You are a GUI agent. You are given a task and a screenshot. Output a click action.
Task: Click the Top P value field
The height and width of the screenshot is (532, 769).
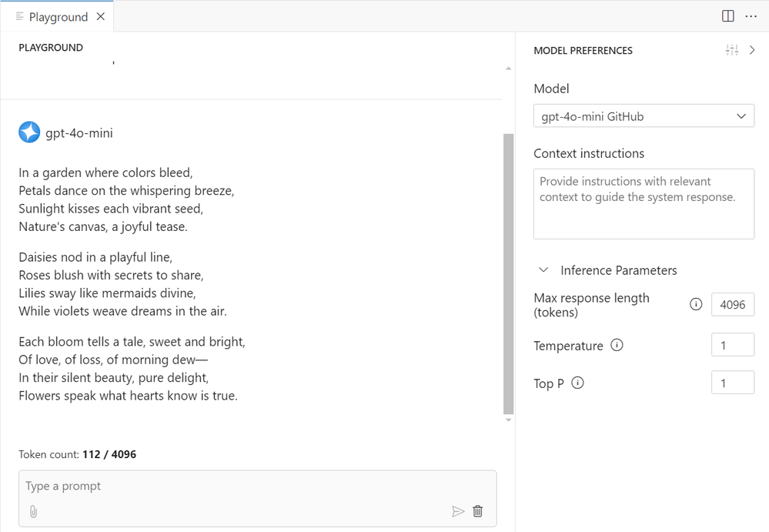732,383
